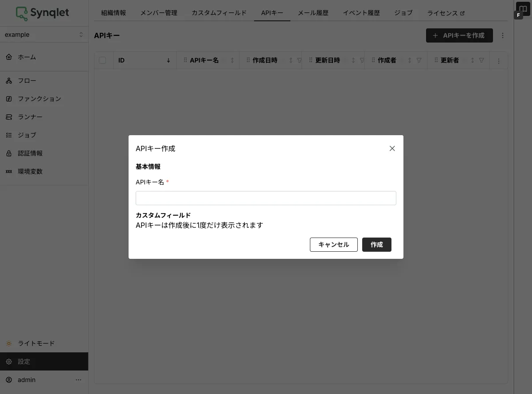The height and width of the screenshot is (394, 532).
Task: Open ファンクション from the sidebar
Action: (x=44, y=99)
